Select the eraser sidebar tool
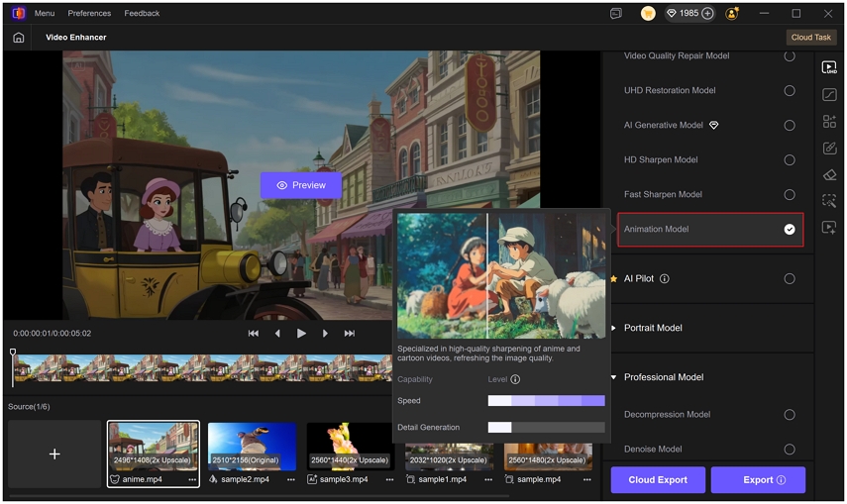This screenshot has width=847, height=504. click(829, 174)
